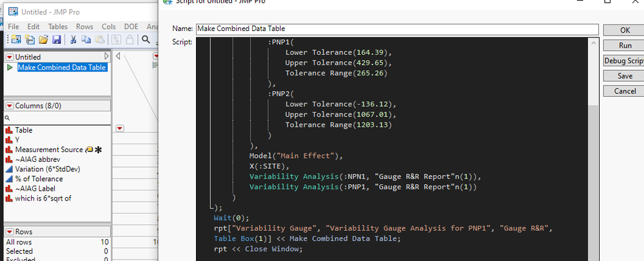Click 'rpt << Close Window' script line
The width and height of the screenshot is (644, 261).
(x=258, y=249)
